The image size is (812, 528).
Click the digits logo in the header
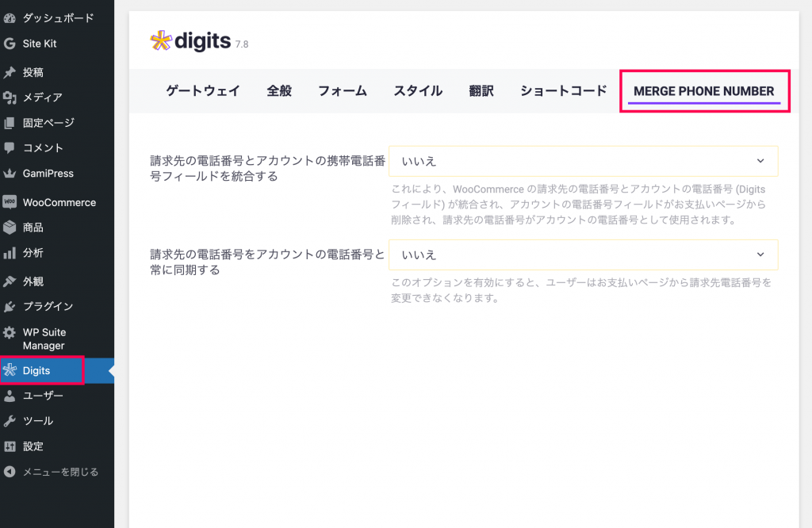190,41
